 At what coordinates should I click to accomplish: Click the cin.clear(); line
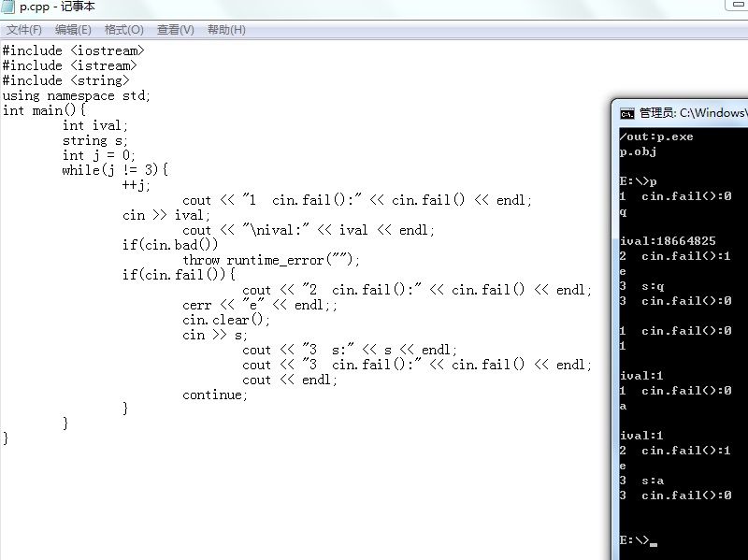click(x=226, y=320)
